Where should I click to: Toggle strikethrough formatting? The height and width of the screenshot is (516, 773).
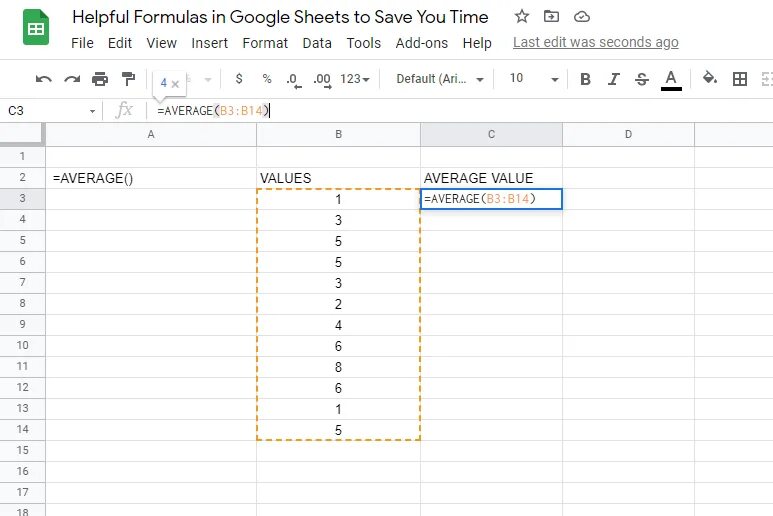(x=642, y=79)
